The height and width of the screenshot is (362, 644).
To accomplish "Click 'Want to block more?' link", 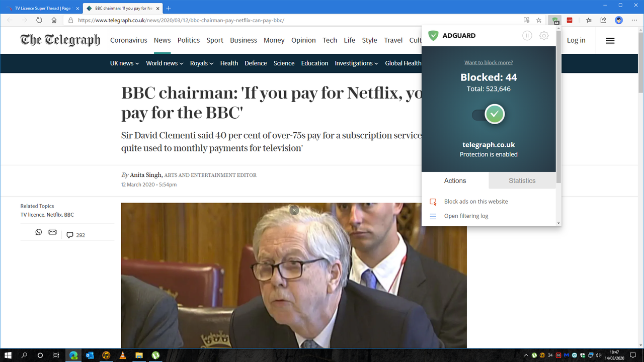I will 489,63.
